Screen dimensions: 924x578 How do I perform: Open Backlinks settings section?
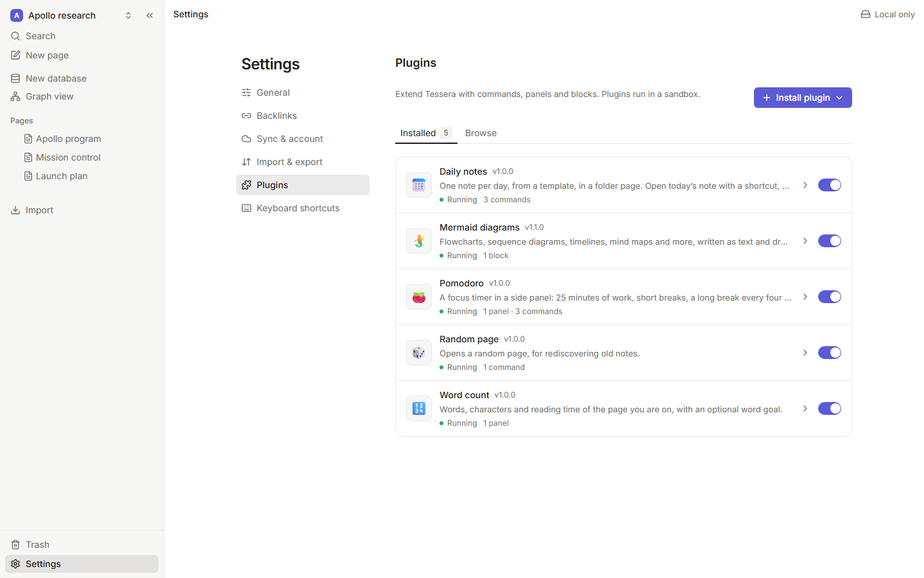[x=303, y=116]
